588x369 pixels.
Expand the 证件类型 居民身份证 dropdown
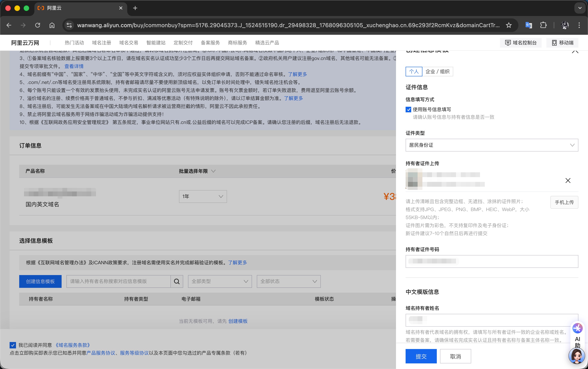[x=492, y=145]
